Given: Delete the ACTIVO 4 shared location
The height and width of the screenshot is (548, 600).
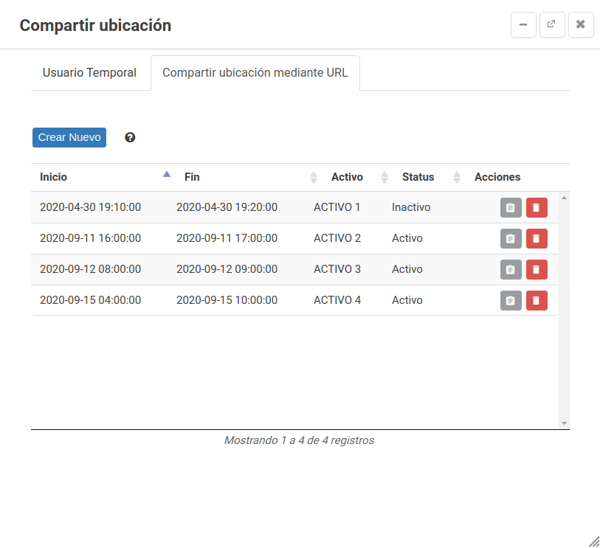Looking at the screenshot, I should 536,300.
